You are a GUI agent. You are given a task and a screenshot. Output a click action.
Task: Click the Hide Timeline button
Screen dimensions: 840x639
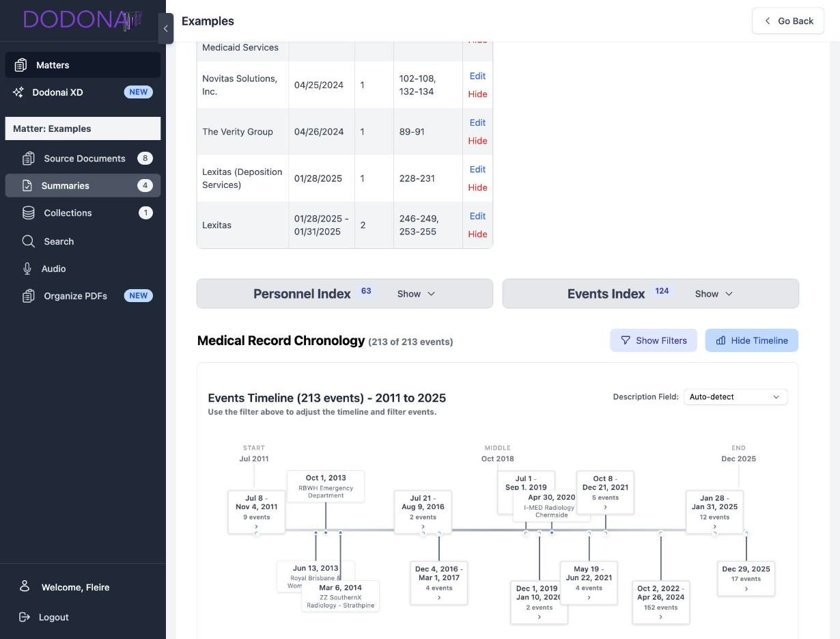[x=752, y=340]
